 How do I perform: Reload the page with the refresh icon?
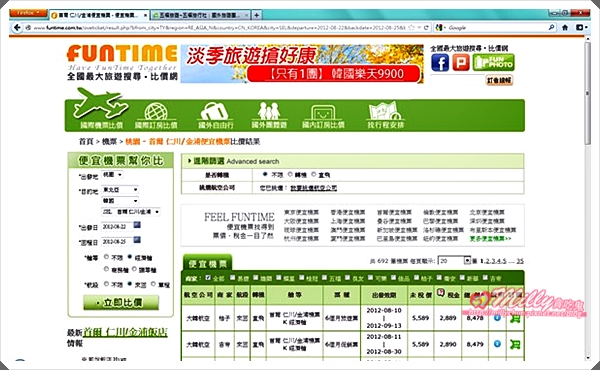426,28
